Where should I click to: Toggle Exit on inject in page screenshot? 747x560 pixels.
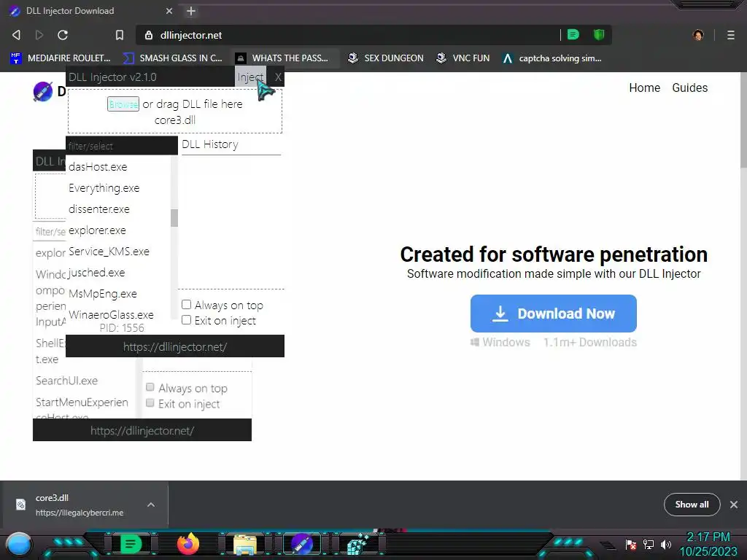[x=150, y=402]
